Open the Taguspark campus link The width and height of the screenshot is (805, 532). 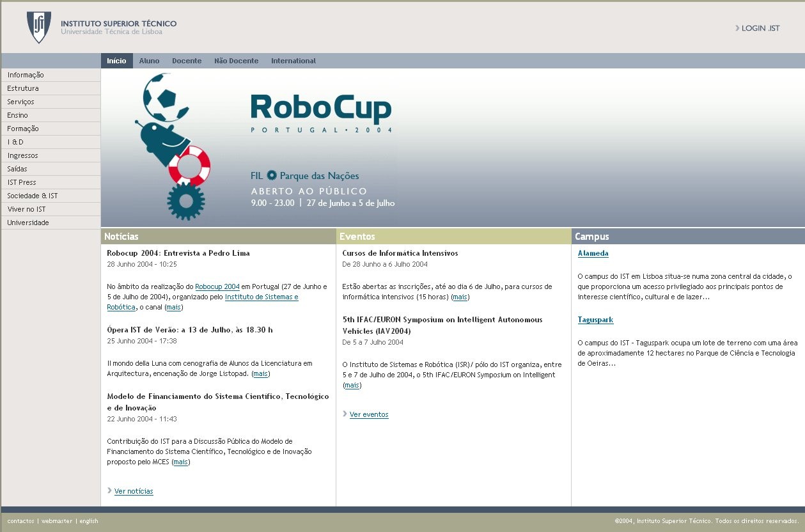click(x=595, y=320)
